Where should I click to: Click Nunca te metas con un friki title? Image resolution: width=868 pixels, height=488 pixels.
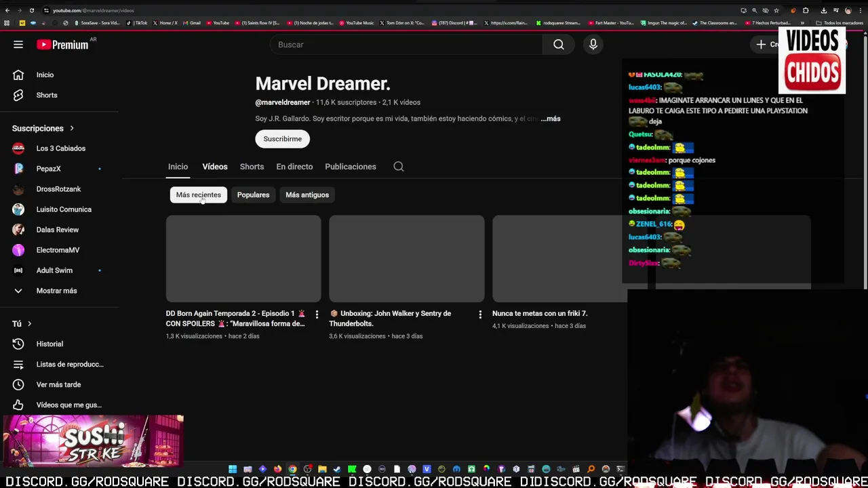click(540, 314)
